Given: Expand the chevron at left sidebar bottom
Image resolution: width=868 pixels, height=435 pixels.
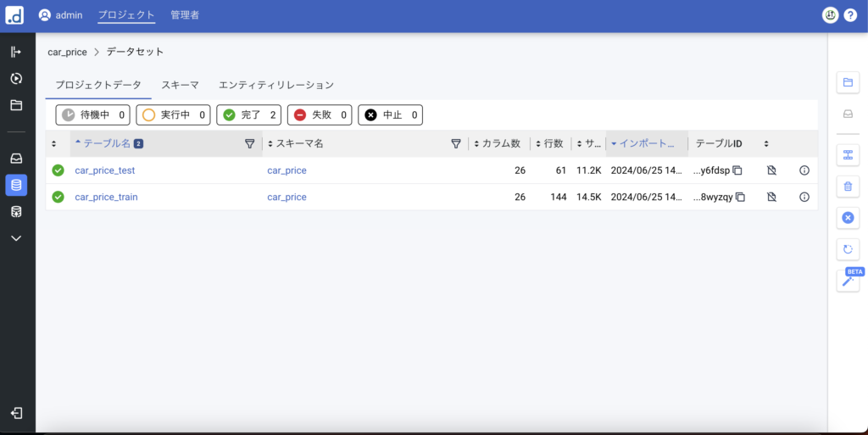Looking at the screenshot, I should pos(16,238).
